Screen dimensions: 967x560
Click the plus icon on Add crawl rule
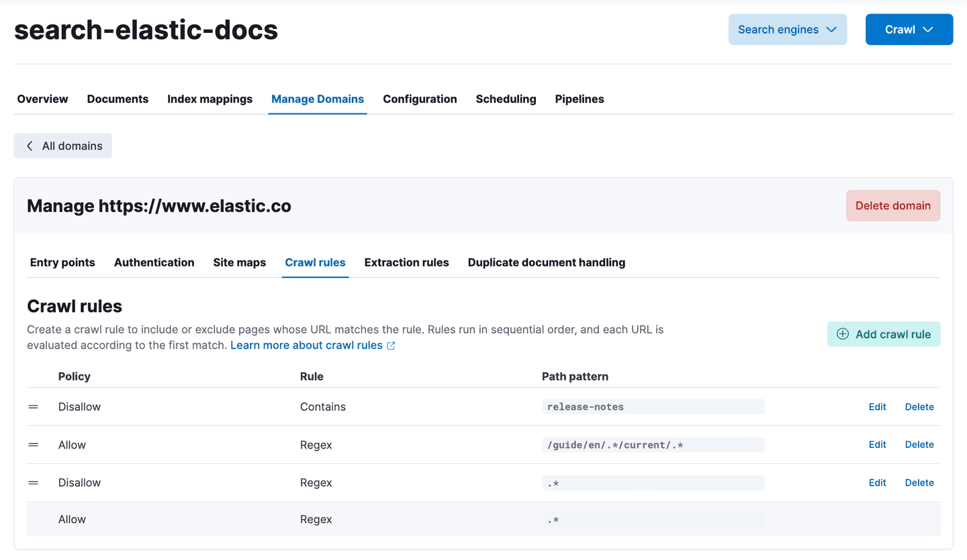(x=842, y=334)
